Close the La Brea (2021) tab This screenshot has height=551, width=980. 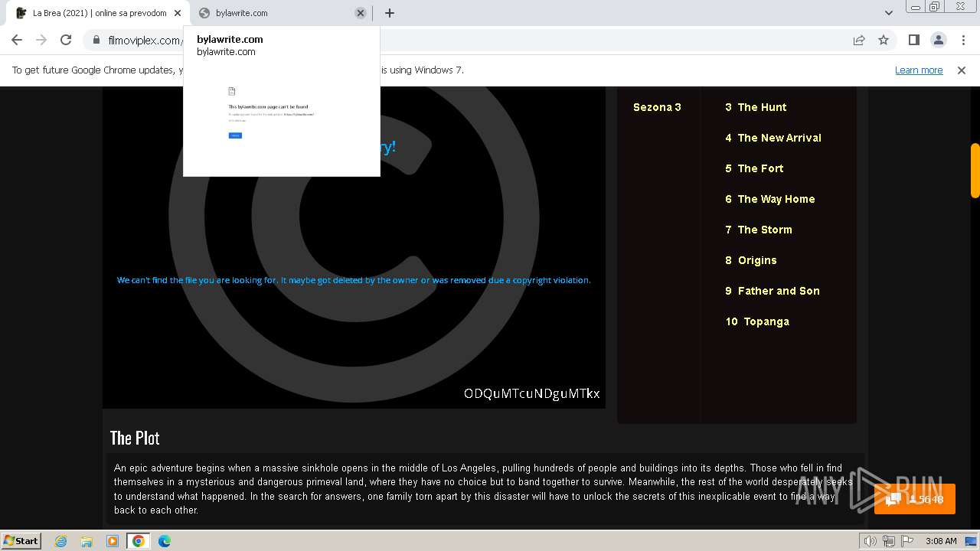[x=178, y=13]
